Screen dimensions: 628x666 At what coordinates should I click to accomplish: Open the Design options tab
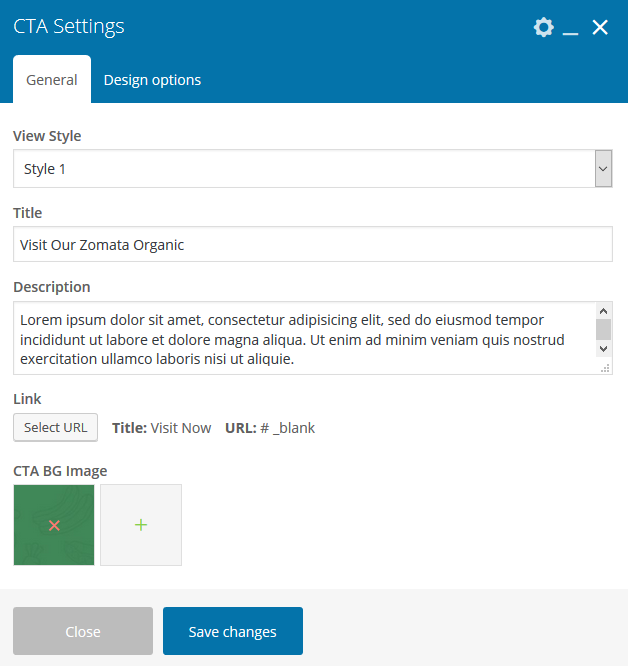click(152, 80)
